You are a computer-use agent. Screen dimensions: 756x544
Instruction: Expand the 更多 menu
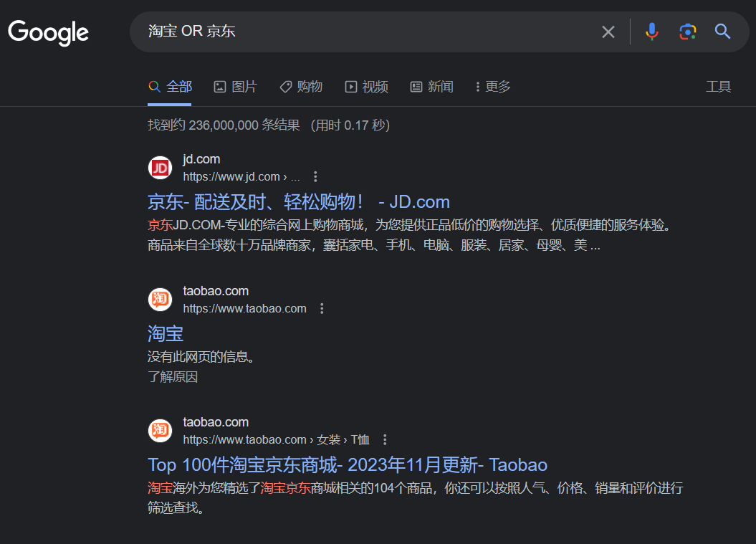[x=493, y=87]
